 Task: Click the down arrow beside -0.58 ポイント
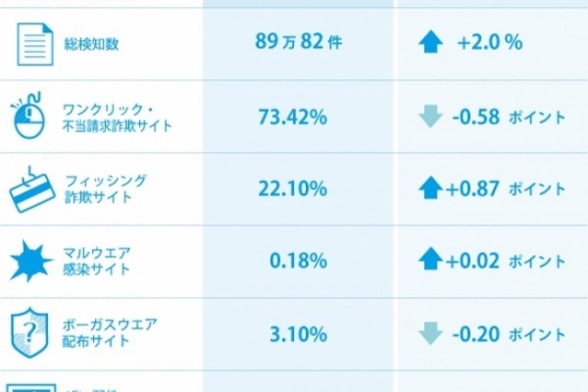pos(430,117)
